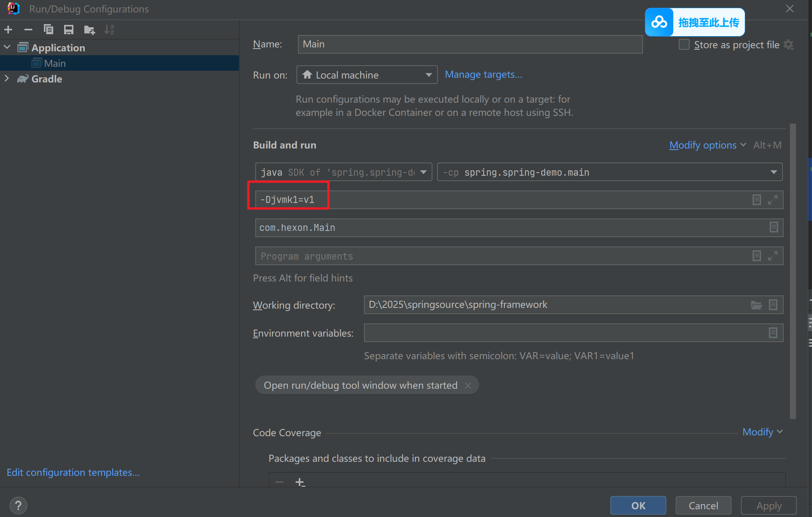
Task: Click the Add New Configuration plus icon
Action: point(8,30)
